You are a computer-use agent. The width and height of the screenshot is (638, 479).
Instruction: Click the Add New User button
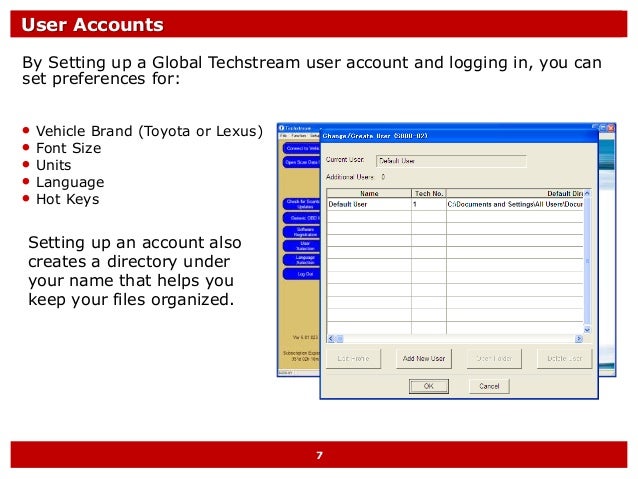pyautogui.click(x=424, y=359)
